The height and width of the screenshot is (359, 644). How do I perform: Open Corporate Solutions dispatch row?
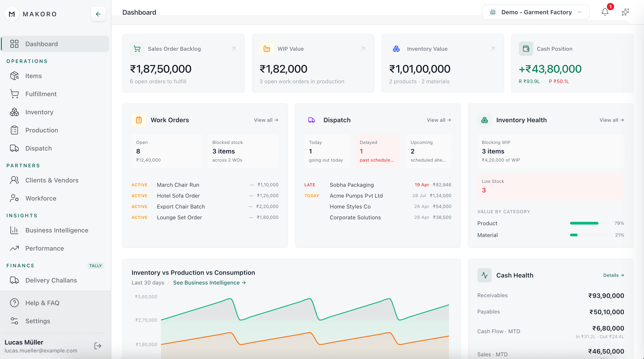378,217
